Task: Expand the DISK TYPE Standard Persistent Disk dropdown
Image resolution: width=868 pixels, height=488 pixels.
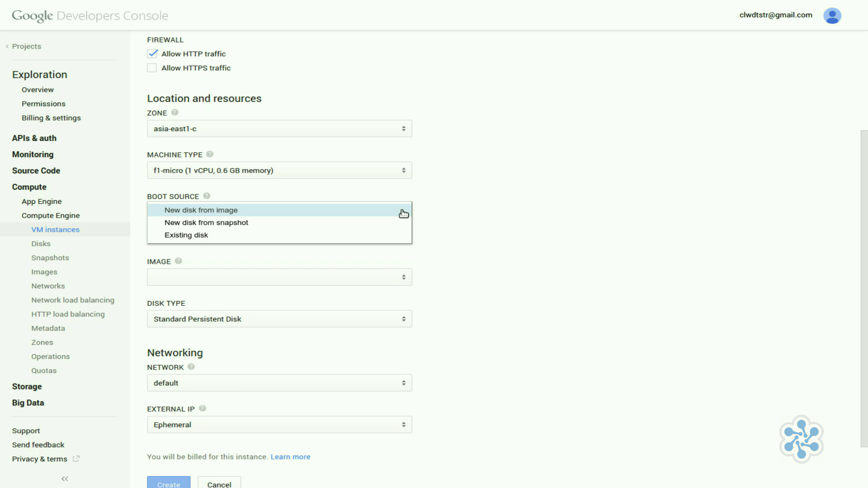Action: coord(279,319)
